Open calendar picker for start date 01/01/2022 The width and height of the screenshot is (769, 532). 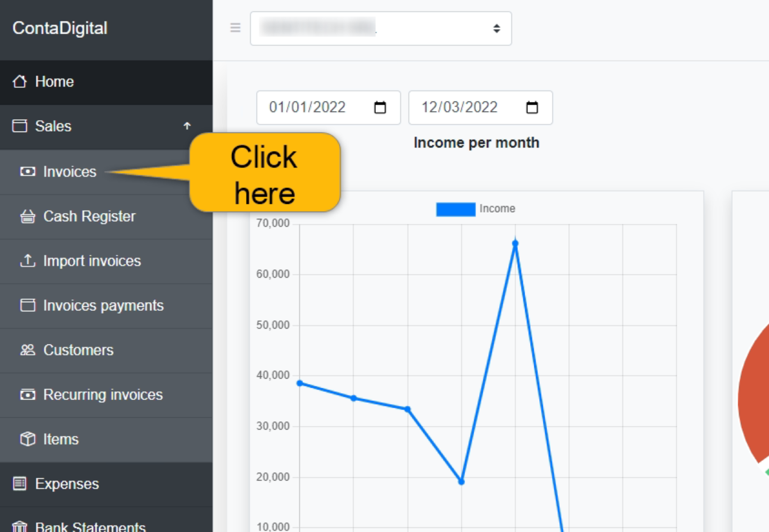[x=380, y=108]
